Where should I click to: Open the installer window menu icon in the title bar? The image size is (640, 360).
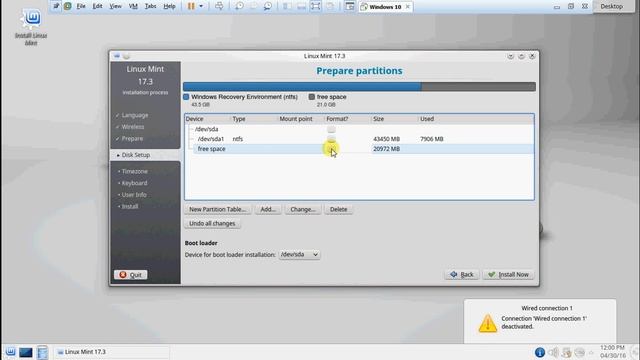[x=117, y=56]
